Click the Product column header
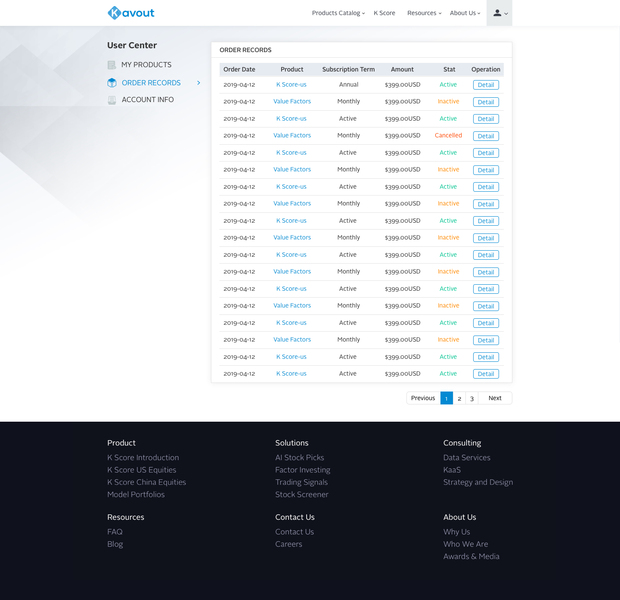This screenshot has width=620, height=600. pos(292,69)
